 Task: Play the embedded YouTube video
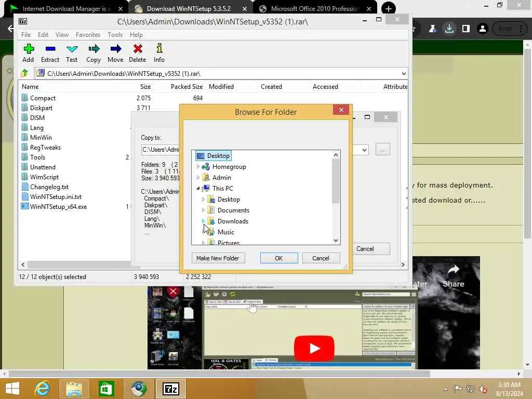[x=314, y=348]
